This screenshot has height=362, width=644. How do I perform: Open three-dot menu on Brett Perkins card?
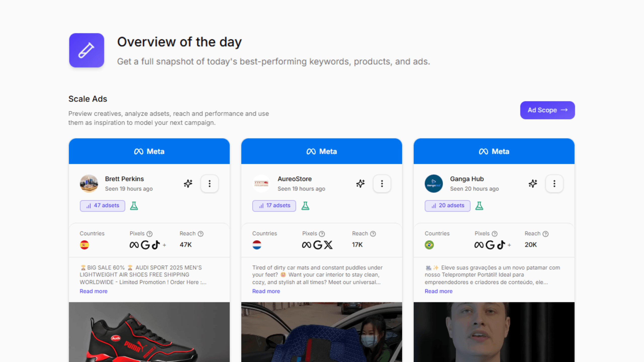(x=209, y=184)
